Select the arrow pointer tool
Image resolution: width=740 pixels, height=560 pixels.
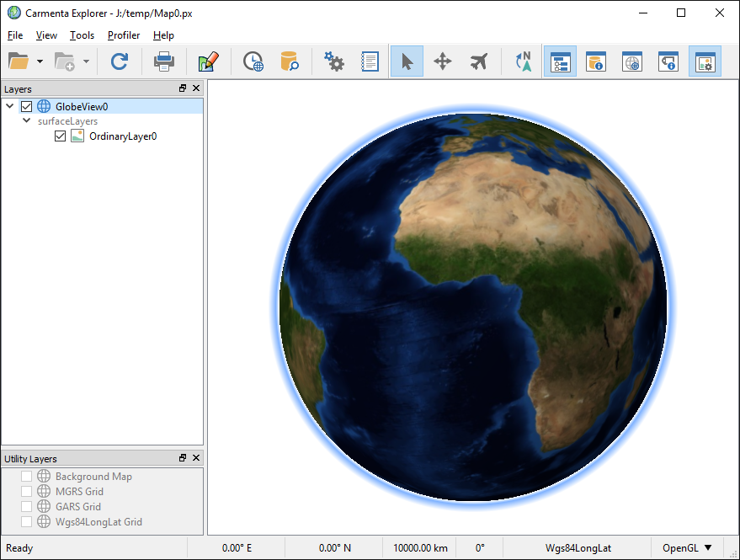click(407, 61)
